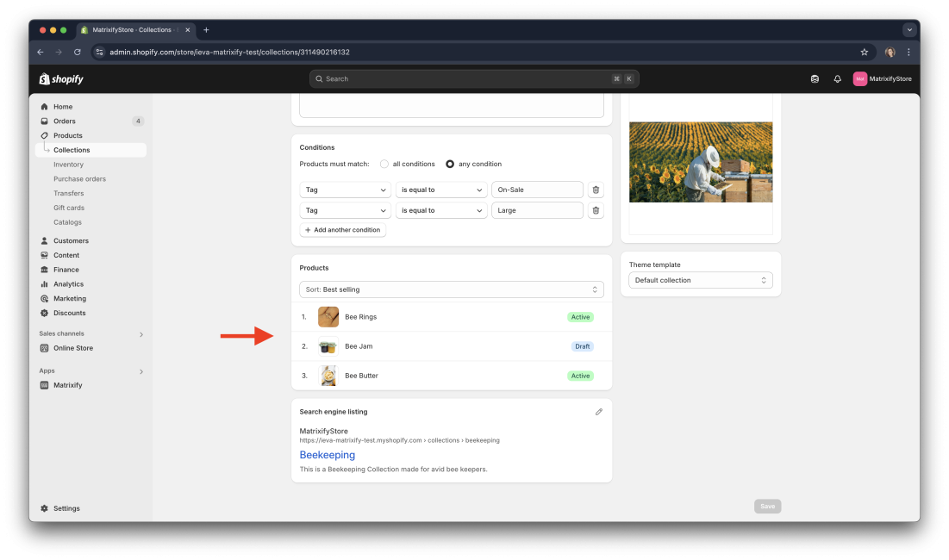Edit the search engine listing via pencil icon
Viewport: 949px width, 560px height.
click(599, 412)
